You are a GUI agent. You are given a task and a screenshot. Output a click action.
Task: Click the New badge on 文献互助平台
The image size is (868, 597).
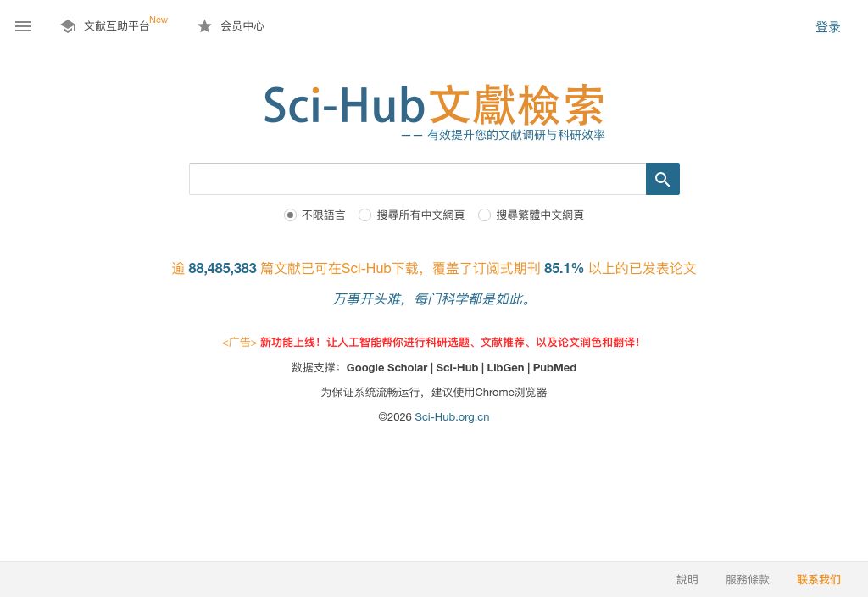(x=158, y=20)
